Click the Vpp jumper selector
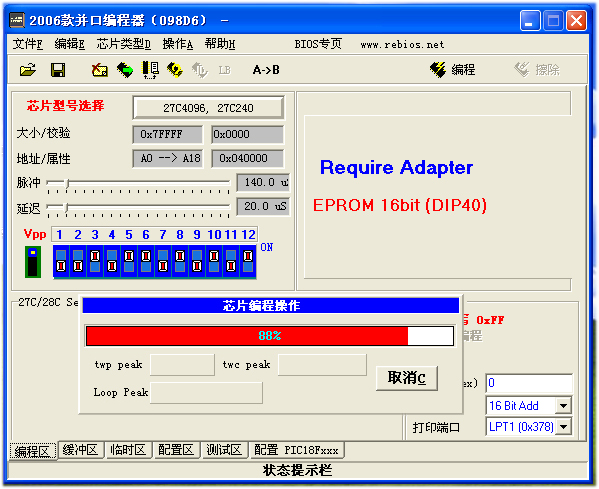The height and width of the screenshot is (489, 599). pyautogui.click(x=33, y=262)
